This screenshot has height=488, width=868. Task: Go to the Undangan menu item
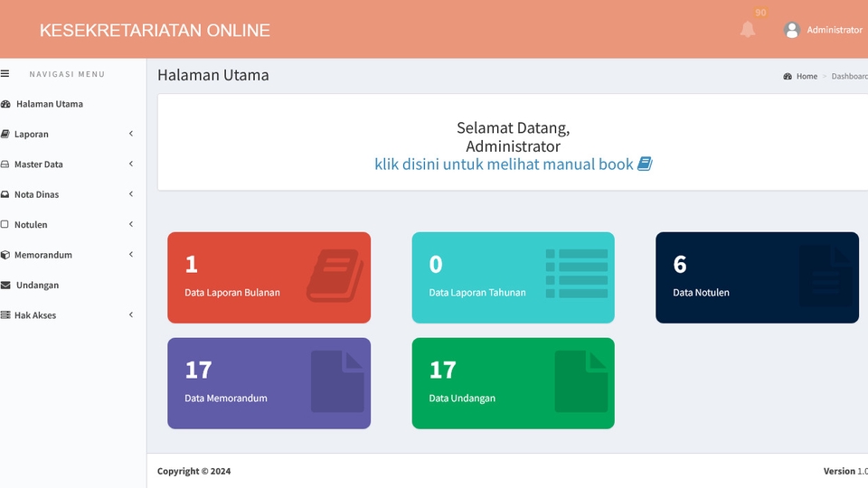73,285
